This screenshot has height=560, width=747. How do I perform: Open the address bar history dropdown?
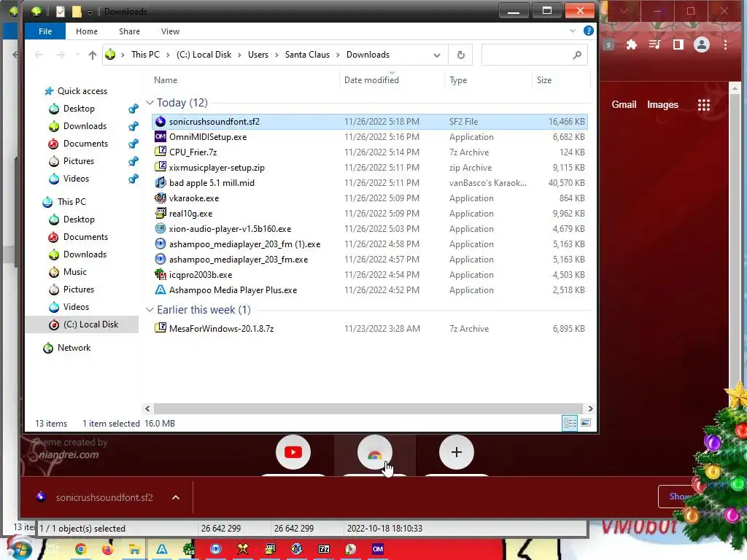pos(437,55)
